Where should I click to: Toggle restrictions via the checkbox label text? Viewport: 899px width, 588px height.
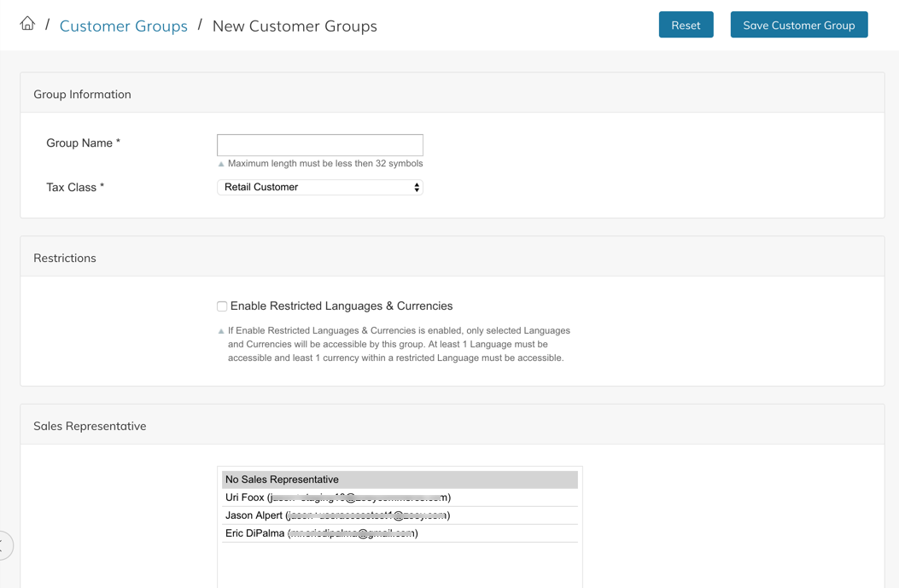[x=341, y=306]
